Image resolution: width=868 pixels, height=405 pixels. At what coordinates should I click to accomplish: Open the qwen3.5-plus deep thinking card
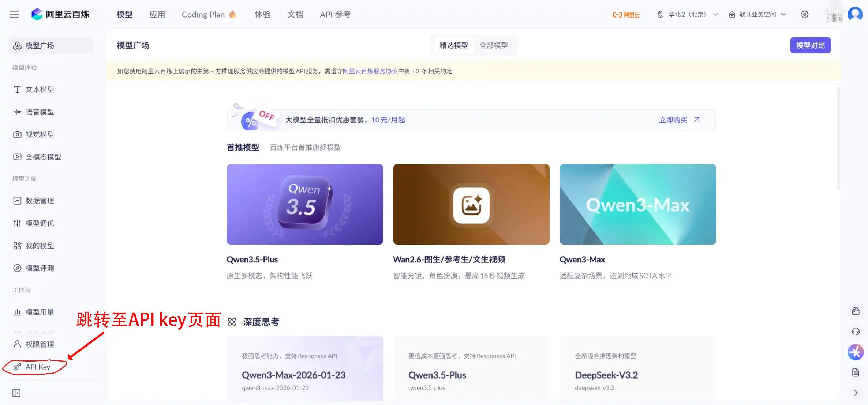[471, 368]
